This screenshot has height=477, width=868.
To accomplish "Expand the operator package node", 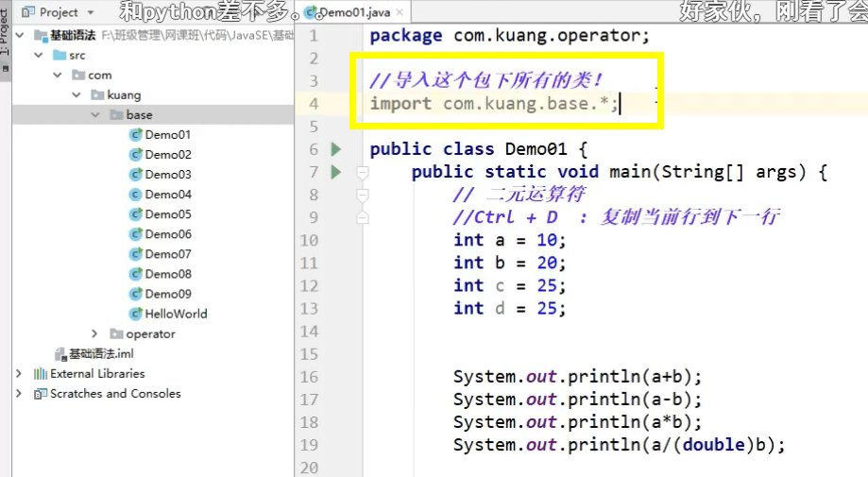I will [94, 333].
